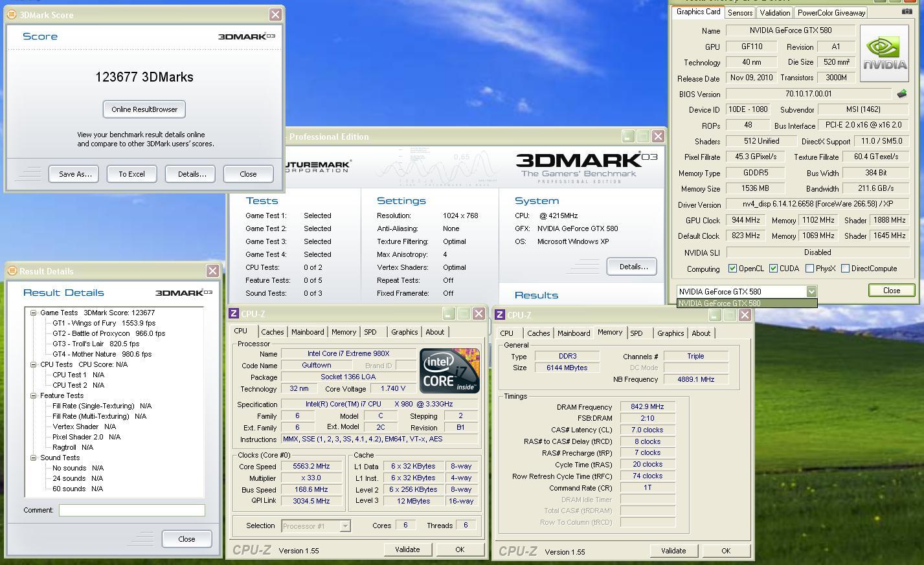Click the 123677 3DMarks score text
This screenshot has height=565, width=924.
point(144,77)
